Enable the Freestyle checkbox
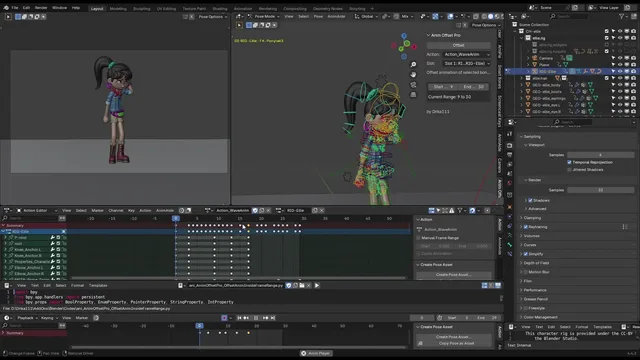640x360 pixels. 526,309
